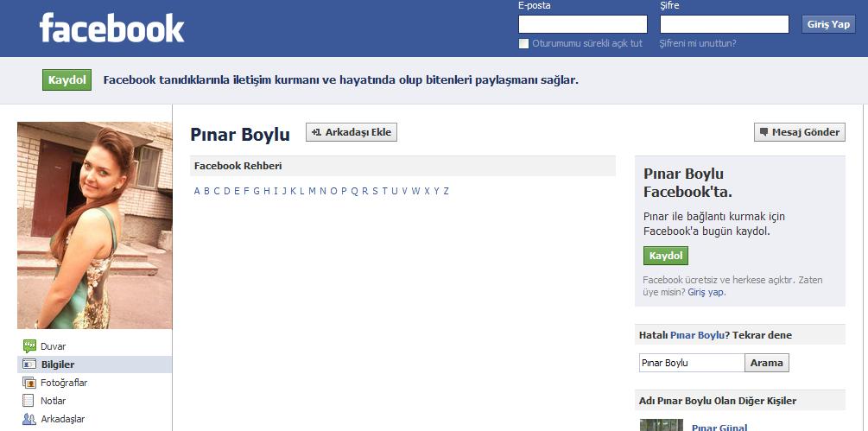Select letter R in Facebook Rehberi

point(365,192)
